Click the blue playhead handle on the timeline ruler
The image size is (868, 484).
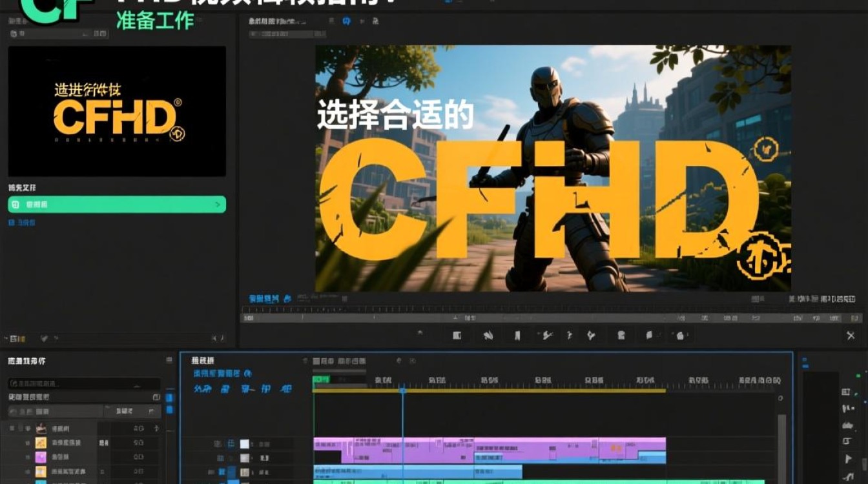pos(402,390)
